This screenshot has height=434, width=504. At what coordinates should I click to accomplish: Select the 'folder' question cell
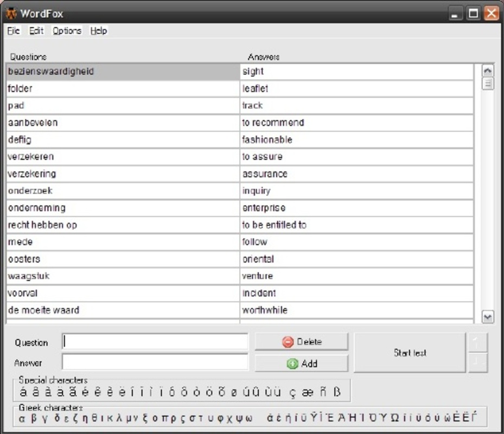click(123, 88)
